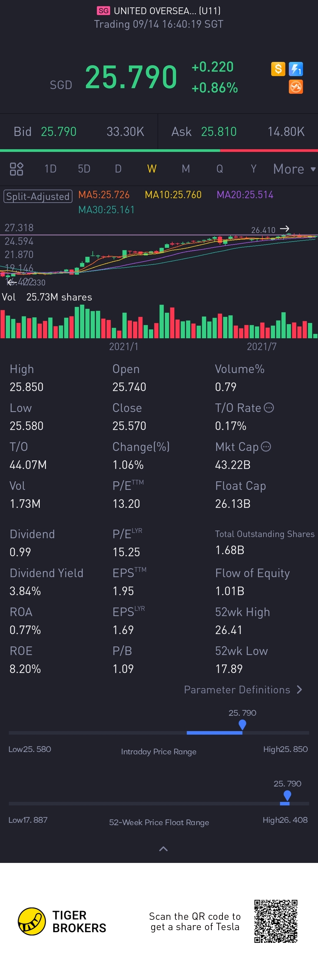Tap the T/O Rate info icon

pos(269,408)
